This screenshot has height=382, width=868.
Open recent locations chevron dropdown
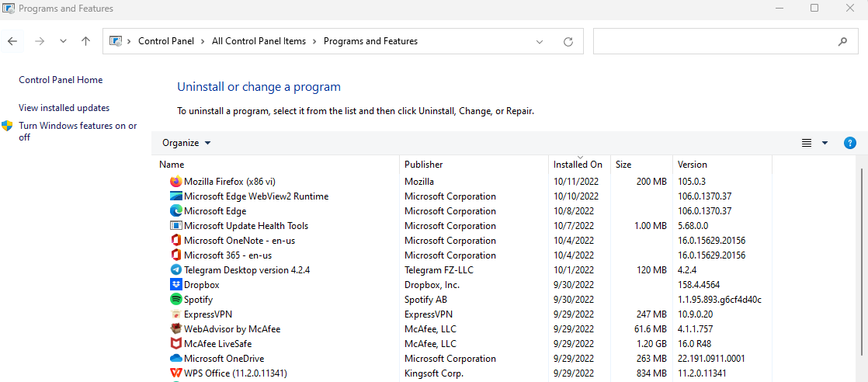click(x=63, y=41)
